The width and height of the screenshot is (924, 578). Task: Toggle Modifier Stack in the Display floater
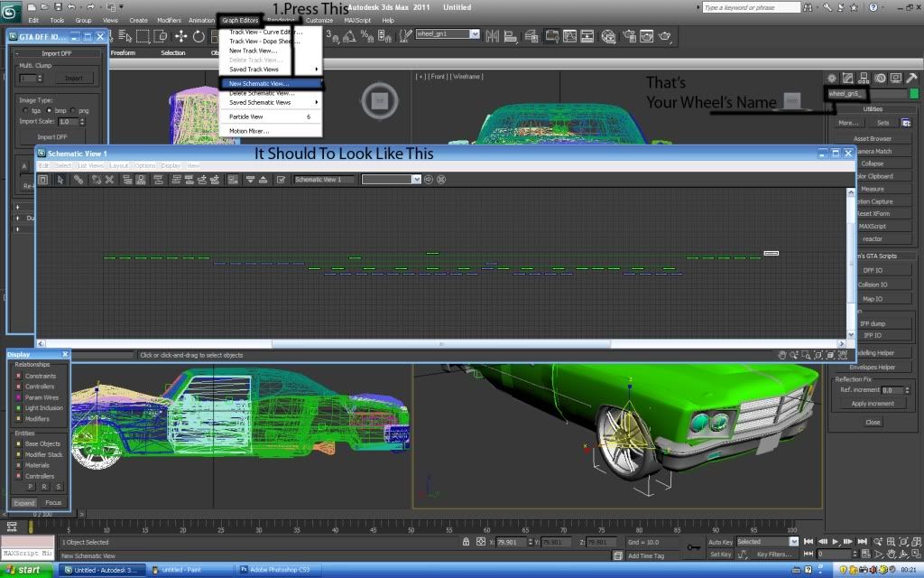pos(18,455)
